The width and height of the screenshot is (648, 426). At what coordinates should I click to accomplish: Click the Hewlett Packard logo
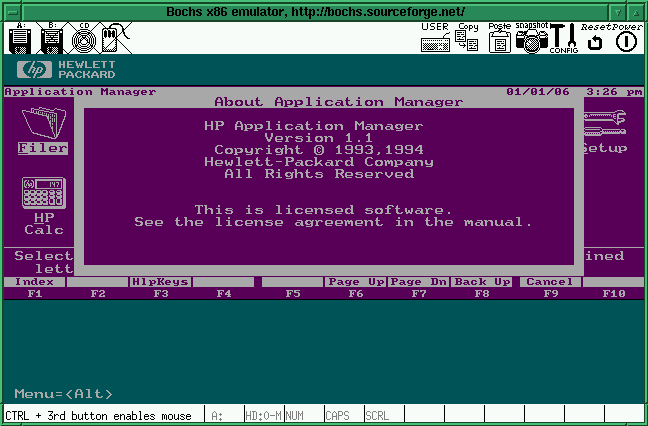coord(66,69)
